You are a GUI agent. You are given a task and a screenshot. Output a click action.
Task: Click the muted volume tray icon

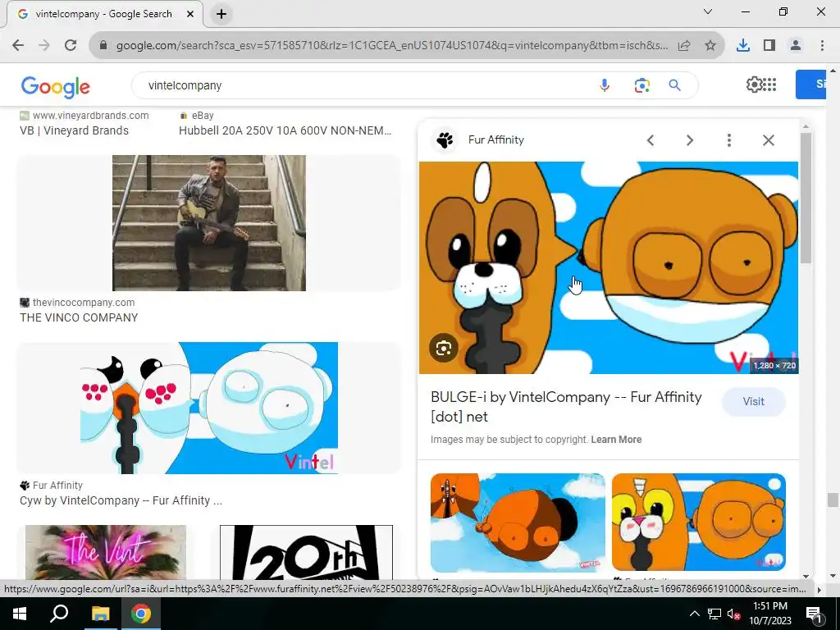733,614
